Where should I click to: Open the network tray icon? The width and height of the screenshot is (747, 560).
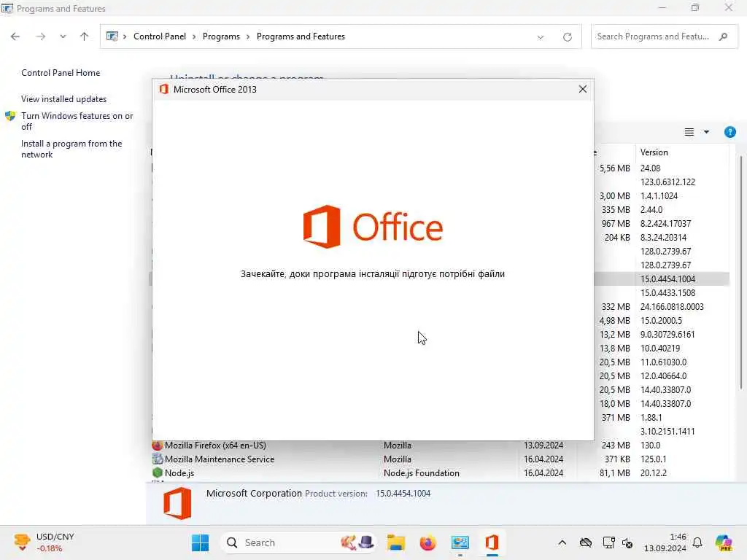[x=608, y=542]
